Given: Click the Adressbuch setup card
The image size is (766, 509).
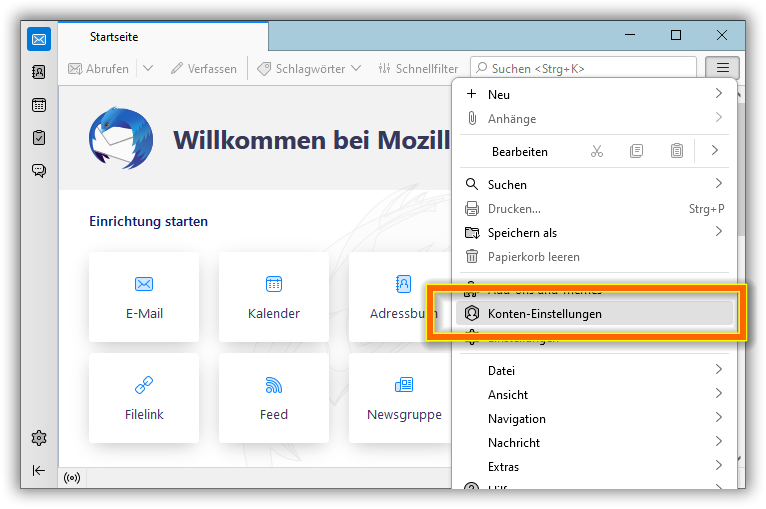Looking at the screenshot, I should 400,297.
